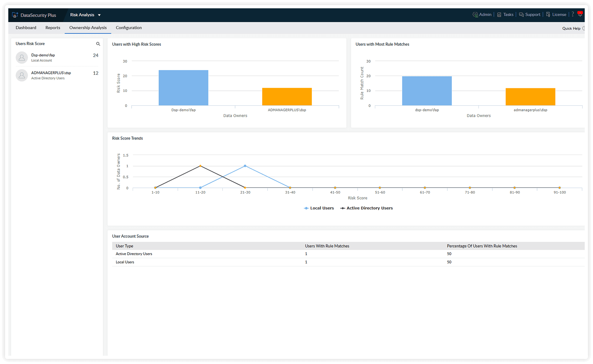Click the User Type column header
The width and height of the screenshot is (593, 364).
click(124, 246)
